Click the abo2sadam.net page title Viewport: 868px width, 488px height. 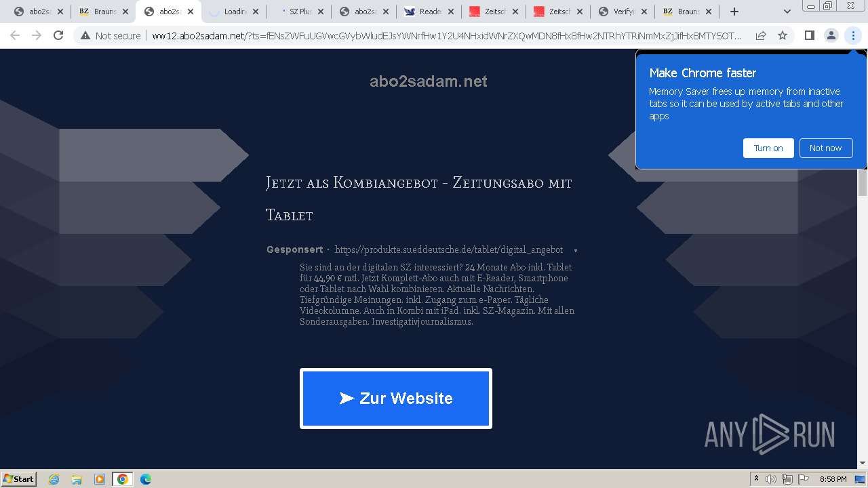429,81
